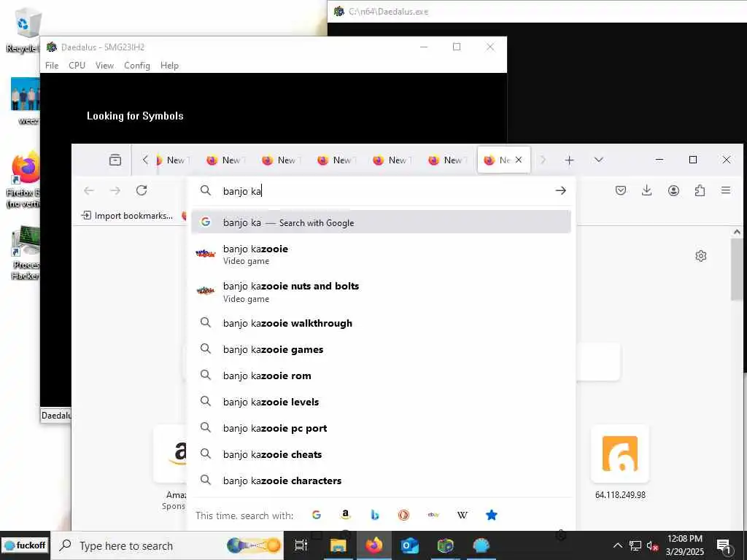This screenshot has width=747, height=560.
Task: Open Pocket save icon in Firefox toolbar
Action: [621, 190]
